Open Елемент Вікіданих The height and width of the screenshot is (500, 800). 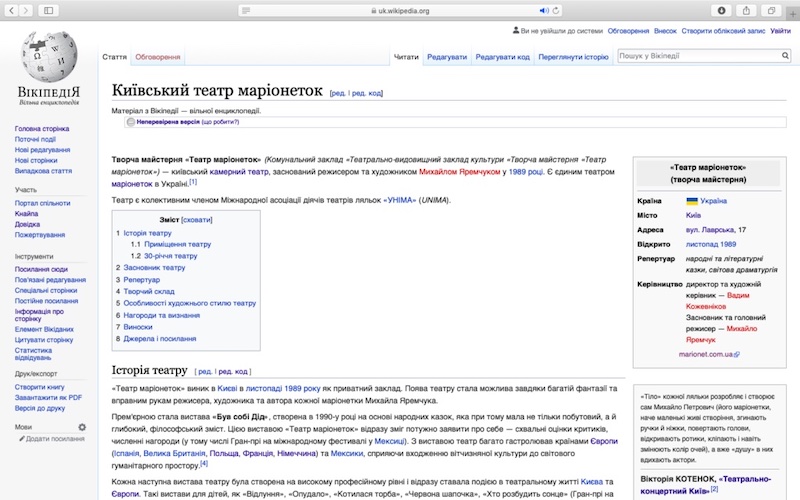[x=44, y=329]
